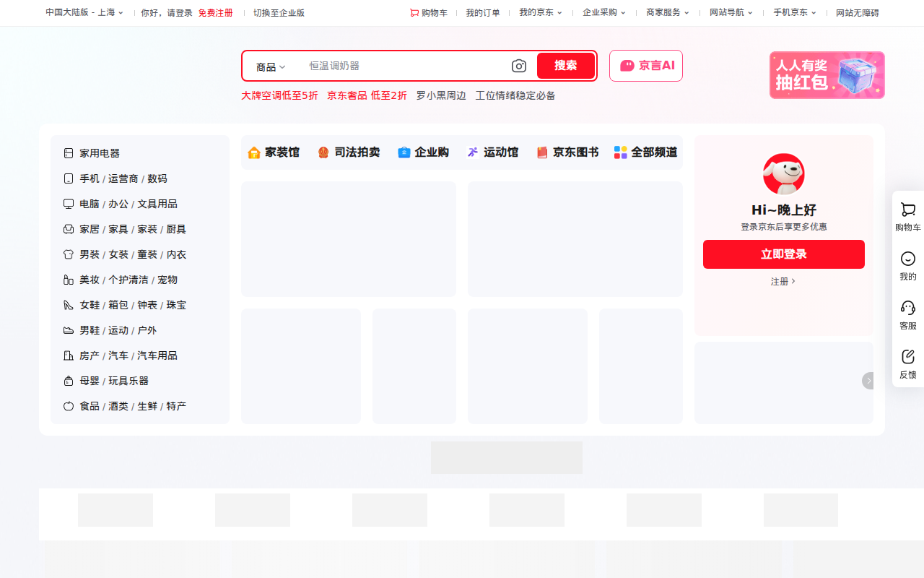
Task: Open the 运营商 category
Action: click(x=123, y=178)
